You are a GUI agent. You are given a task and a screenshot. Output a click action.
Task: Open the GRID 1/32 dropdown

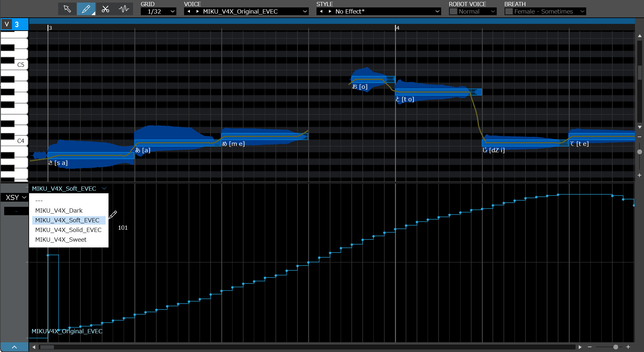tap(159, 12)
